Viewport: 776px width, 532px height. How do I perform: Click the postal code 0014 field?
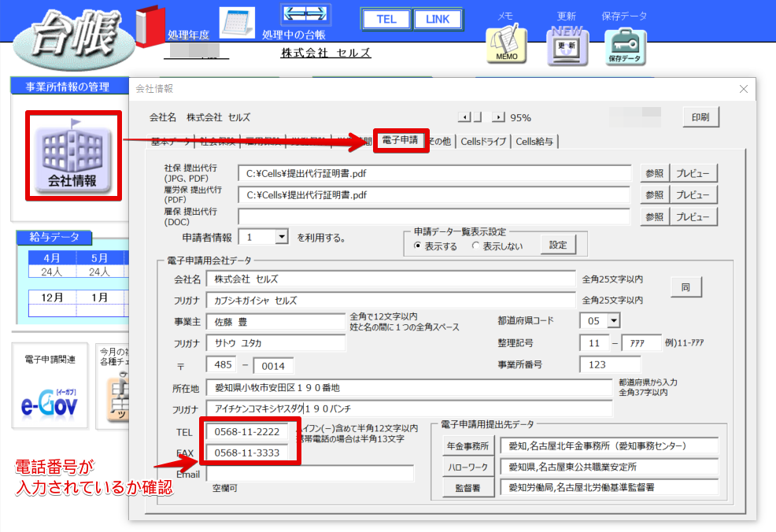tap(273, 366)
